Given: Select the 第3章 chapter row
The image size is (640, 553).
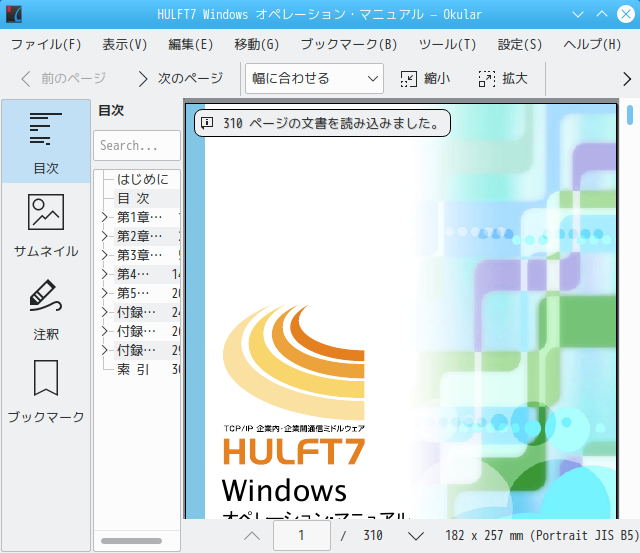Looking at the screenshot, I should coord(146,255).
